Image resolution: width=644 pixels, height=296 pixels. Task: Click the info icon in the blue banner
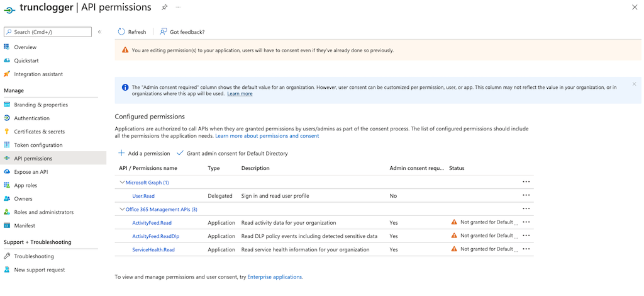coord(125,87)
